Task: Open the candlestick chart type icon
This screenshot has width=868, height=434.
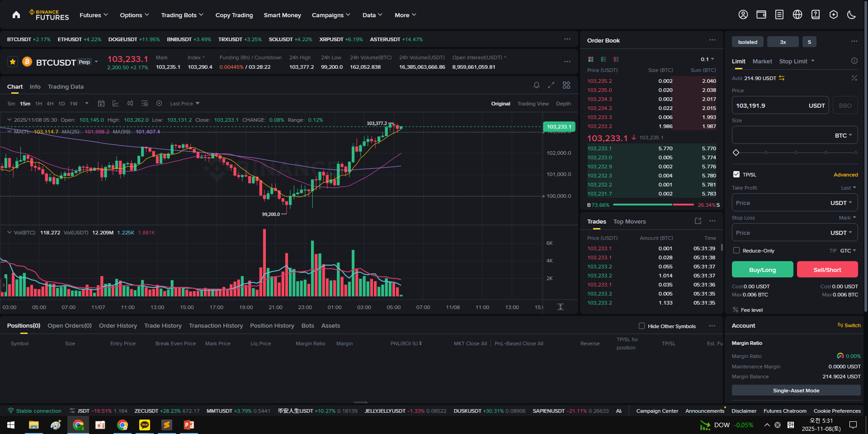Action: [x=130, y=104]
